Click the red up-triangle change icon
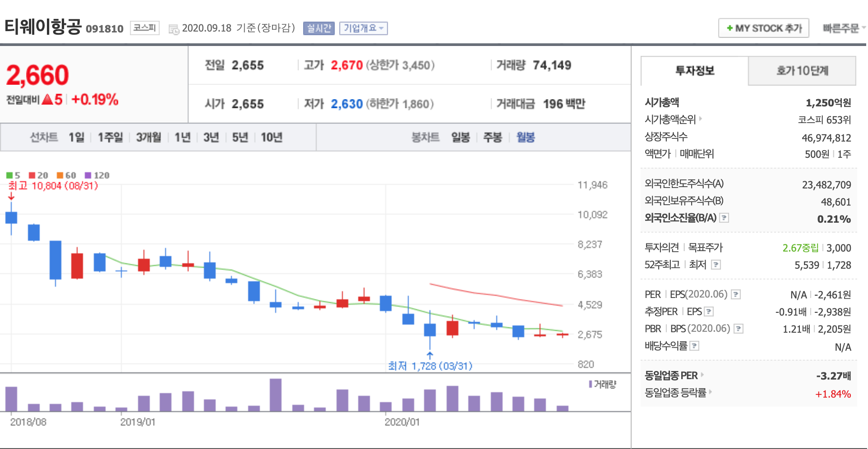Image resolution: width=868 pixels, height=449 pixels. [x=47, y=100]
